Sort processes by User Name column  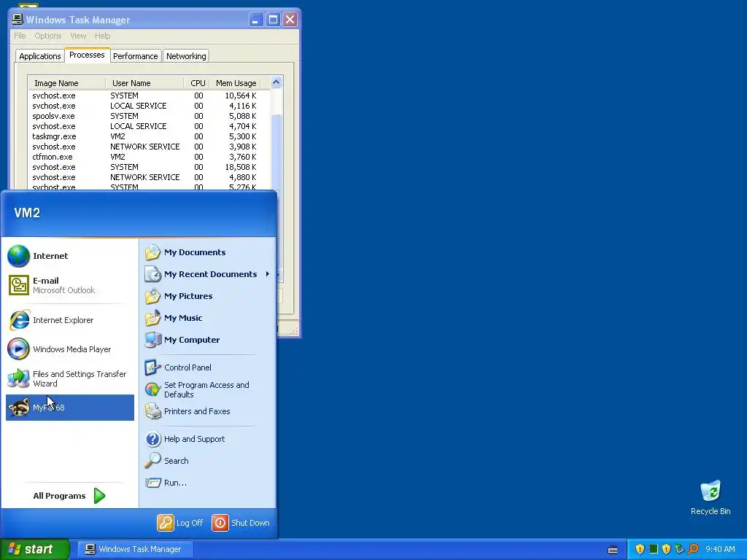click(144, 83)
